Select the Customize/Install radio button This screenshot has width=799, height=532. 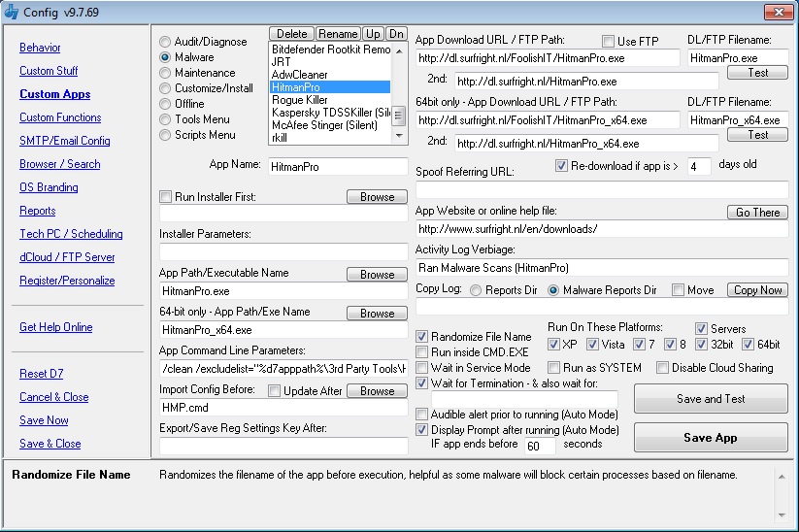coord(165,88)
